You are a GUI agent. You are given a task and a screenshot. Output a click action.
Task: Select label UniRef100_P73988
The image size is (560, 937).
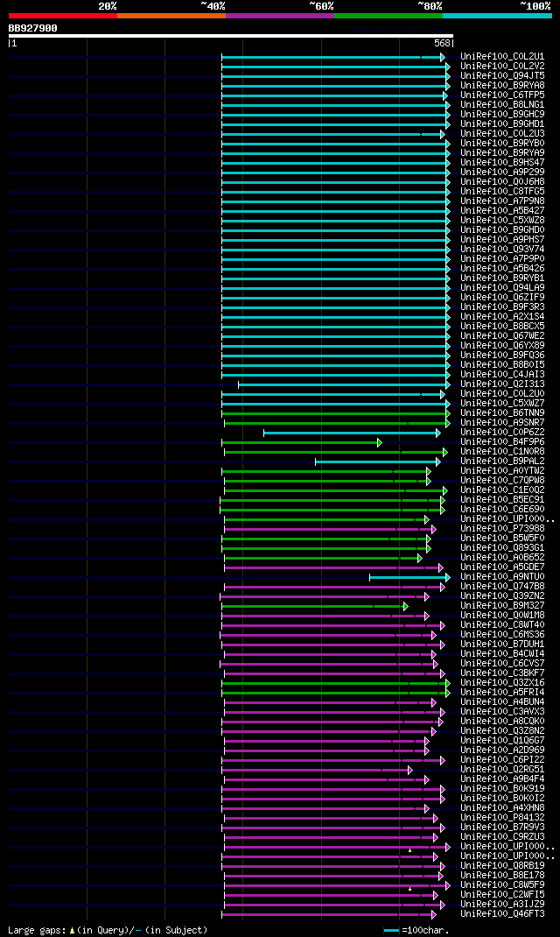502,529
